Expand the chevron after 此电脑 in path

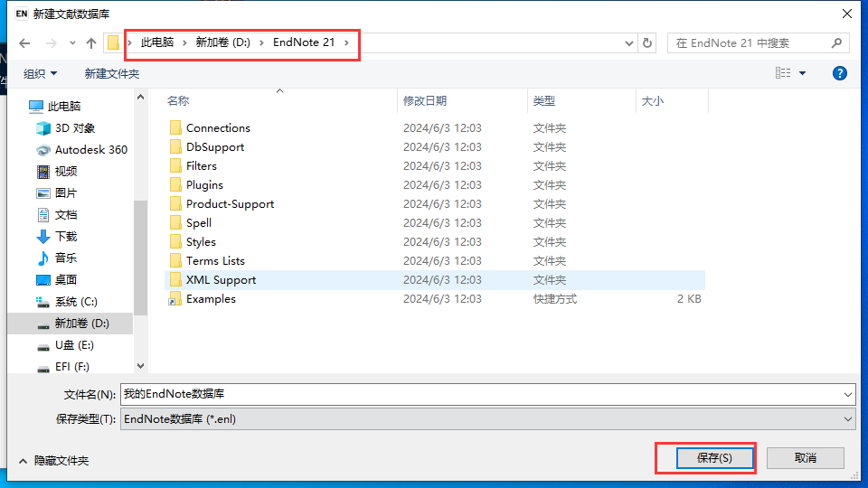pyautogui.click(x=184, y=42)
